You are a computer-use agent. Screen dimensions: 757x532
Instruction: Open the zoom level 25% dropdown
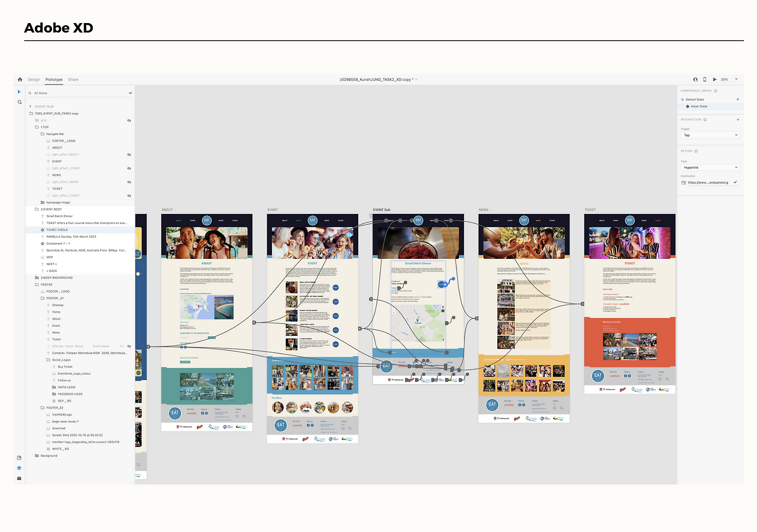(728, 79)
